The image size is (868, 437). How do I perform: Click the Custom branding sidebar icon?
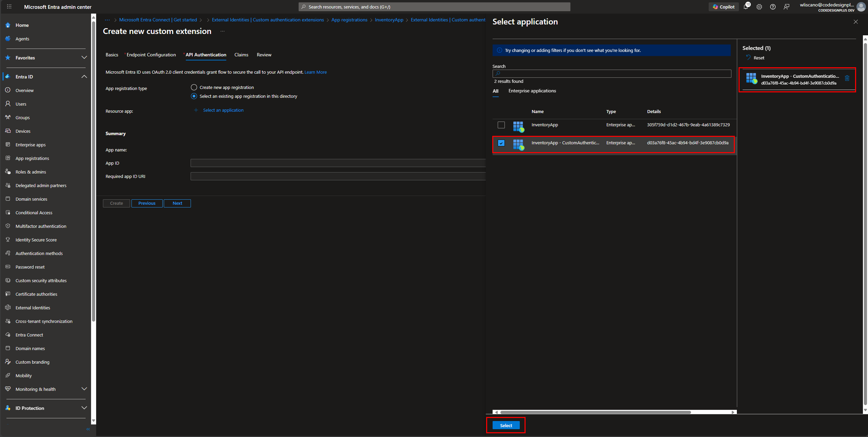pyautogui.click(x=8, y=362)
